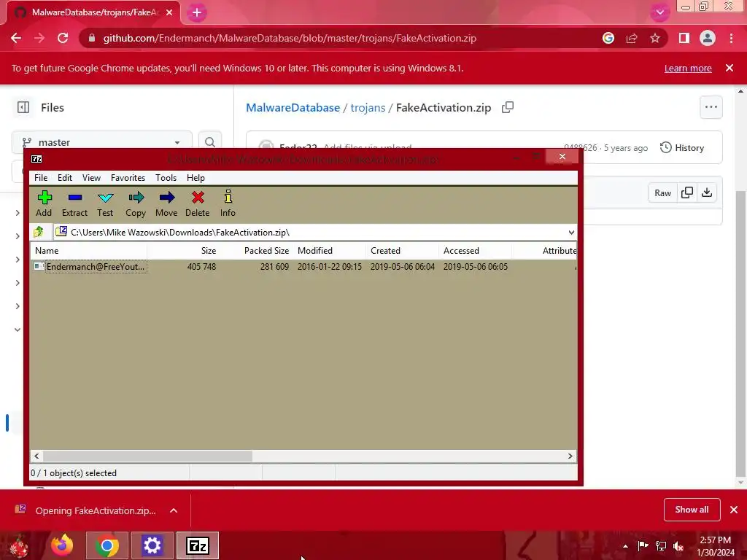View the file History on GitHub
This screenshot has height=560, width=747.
click(x=682, y=147)
